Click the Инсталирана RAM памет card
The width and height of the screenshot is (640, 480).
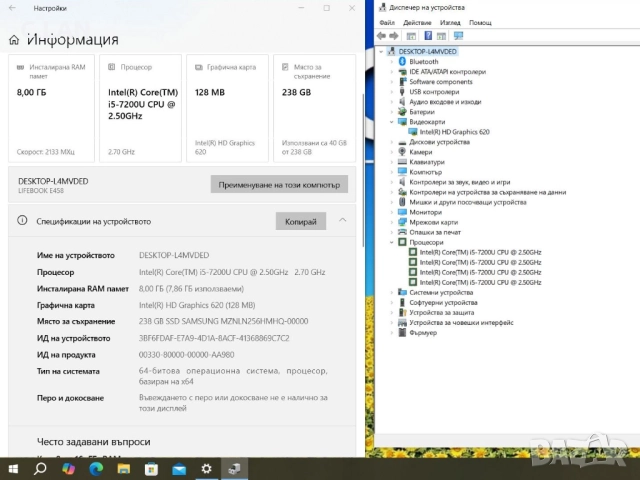click(51, 109)
